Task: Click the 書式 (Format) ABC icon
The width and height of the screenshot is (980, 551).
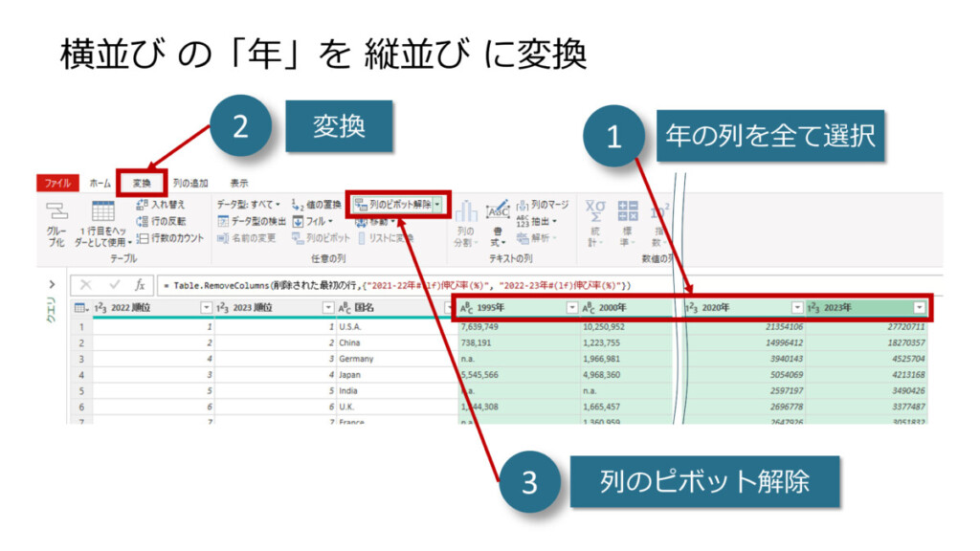Action: (498, 210)
